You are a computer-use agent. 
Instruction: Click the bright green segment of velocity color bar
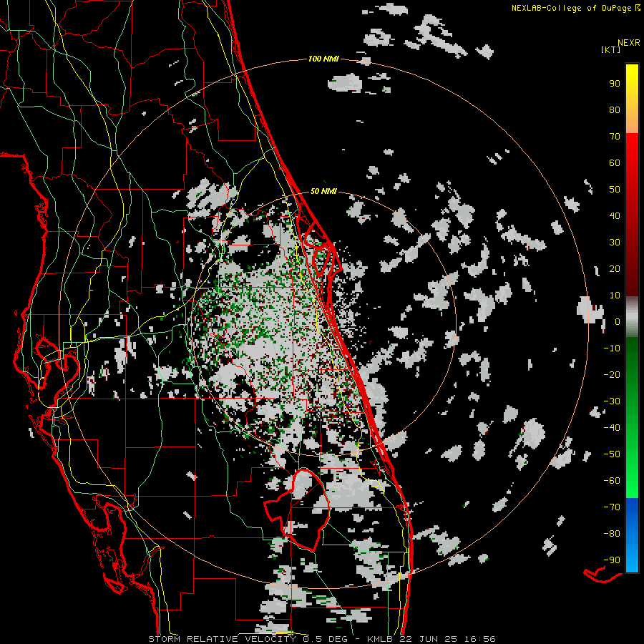pos(632,418)
